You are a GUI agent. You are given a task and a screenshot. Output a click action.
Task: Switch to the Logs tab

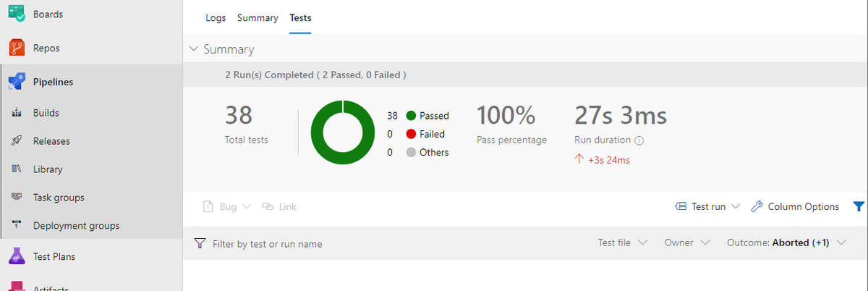(216, 18)
